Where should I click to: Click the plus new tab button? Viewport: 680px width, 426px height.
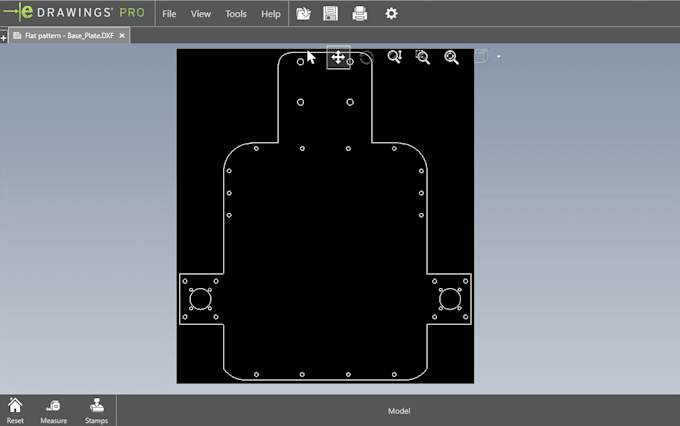[x=3, y=38]
